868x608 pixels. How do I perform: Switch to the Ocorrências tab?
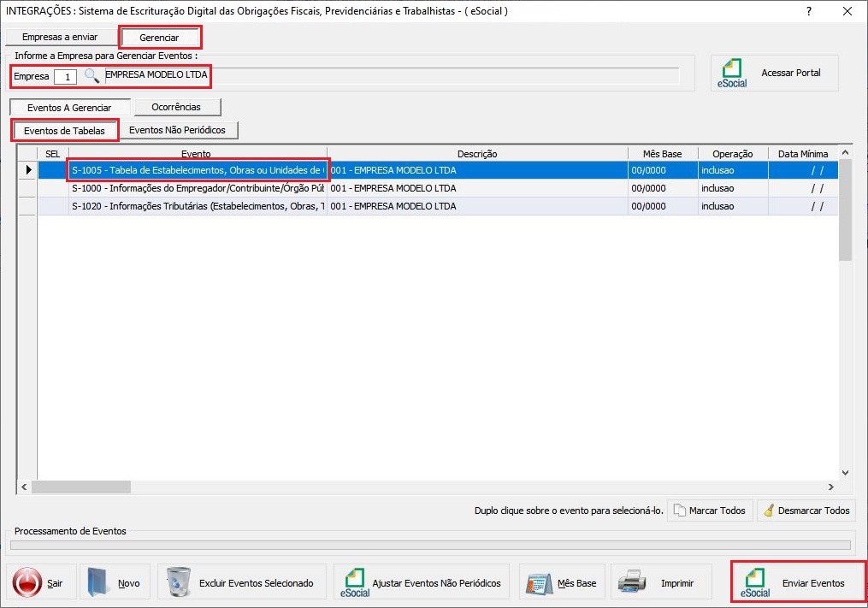pyautogui.click(x=176, y=107)
